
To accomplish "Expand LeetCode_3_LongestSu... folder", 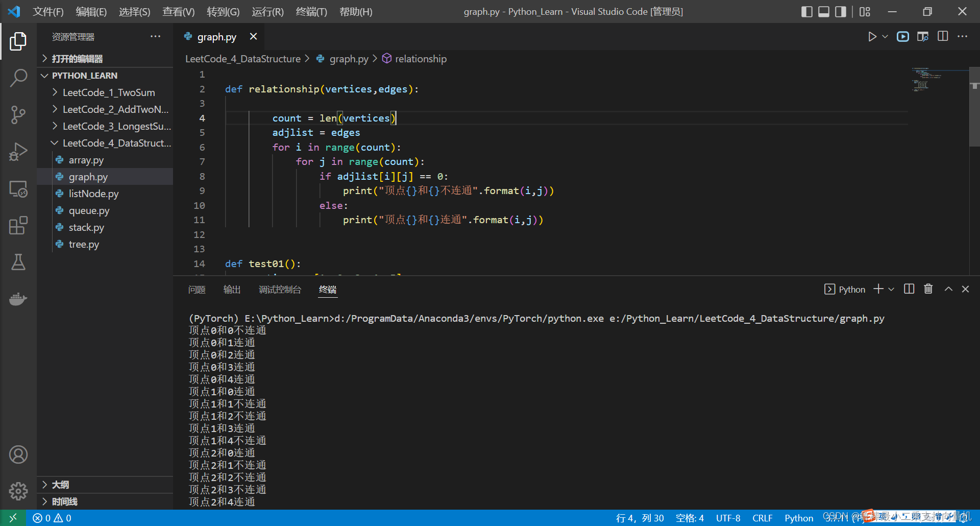I will 105,126.
